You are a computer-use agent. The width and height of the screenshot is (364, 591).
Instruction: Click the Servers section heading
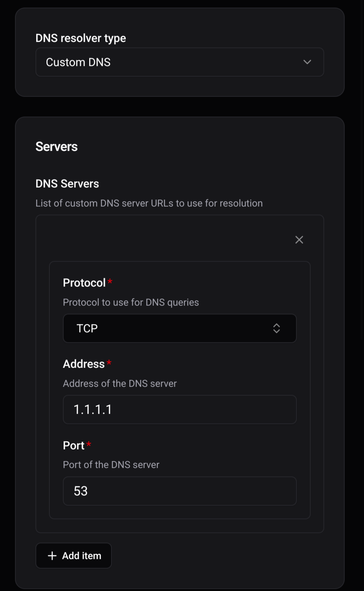point(57,147)
